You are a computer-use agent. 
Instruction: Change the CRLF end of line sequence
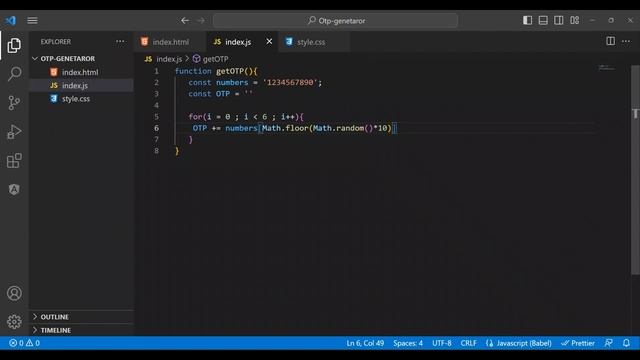tap(469, 343)
